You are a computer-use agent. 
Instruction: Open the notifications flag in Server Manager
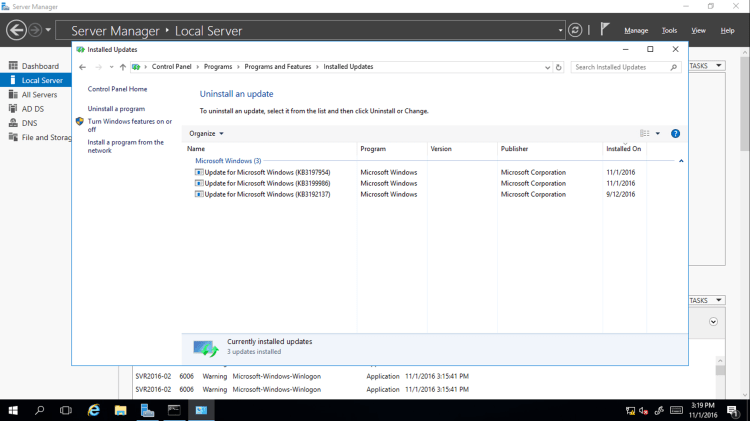(605, 30)
